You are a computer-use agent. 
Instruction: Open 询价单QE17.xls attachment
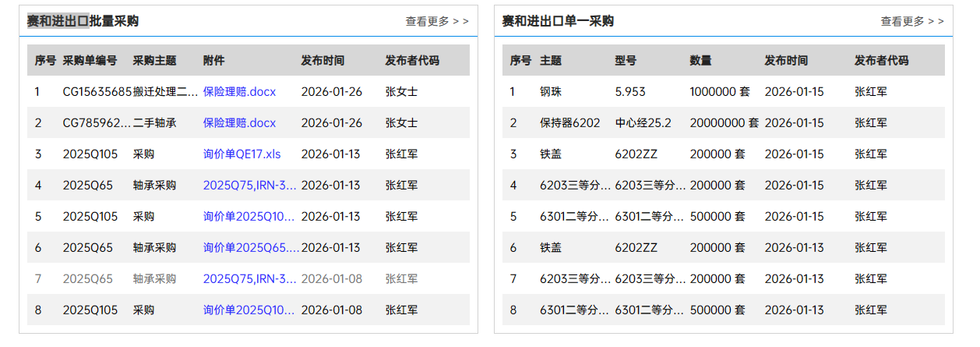(241, 154)
